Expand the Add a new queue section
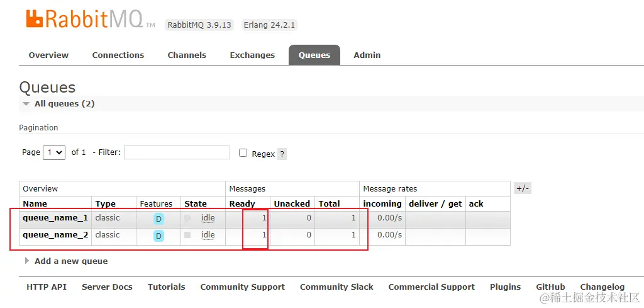 [67, 261]
